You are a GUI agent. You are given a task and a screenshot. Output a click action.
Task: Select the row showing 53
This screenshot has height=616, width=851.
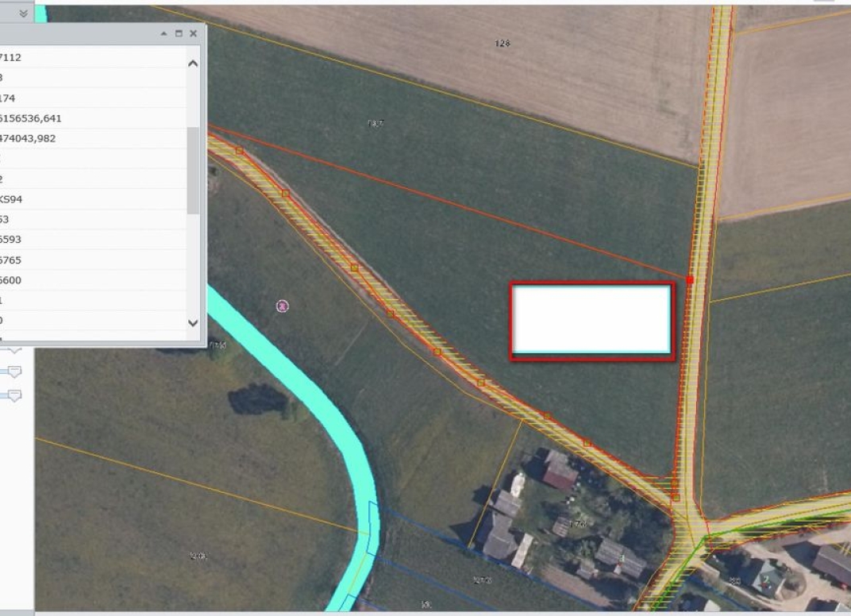93,219
